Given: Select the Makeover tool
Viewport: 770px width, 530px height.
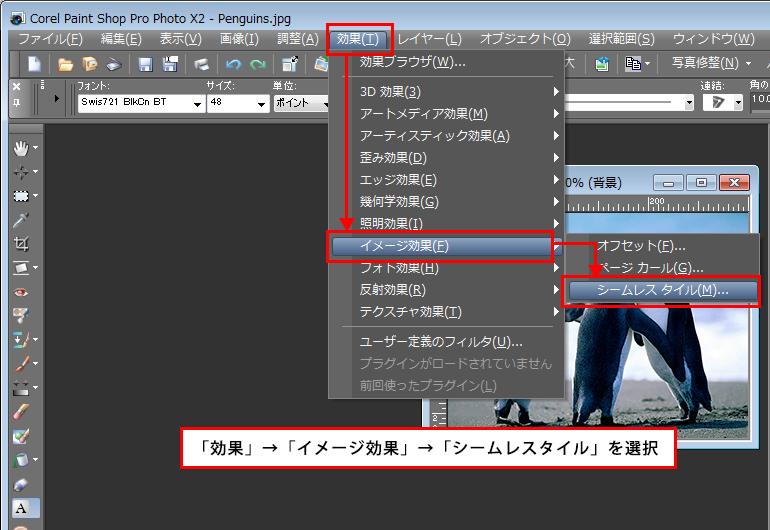Looking at the screenshot, I should pos(21,315).
